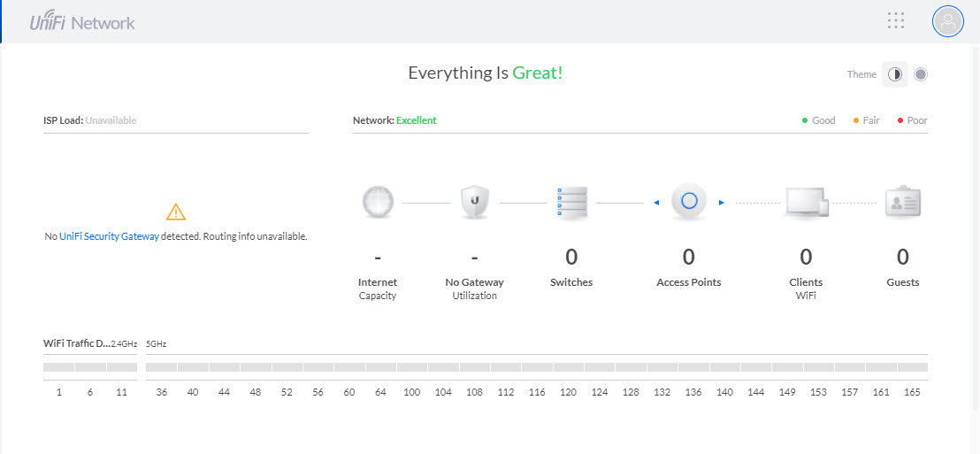980x454 pixels.
Task: Switch to the half-shaded theme toggle
Action: 895,74
